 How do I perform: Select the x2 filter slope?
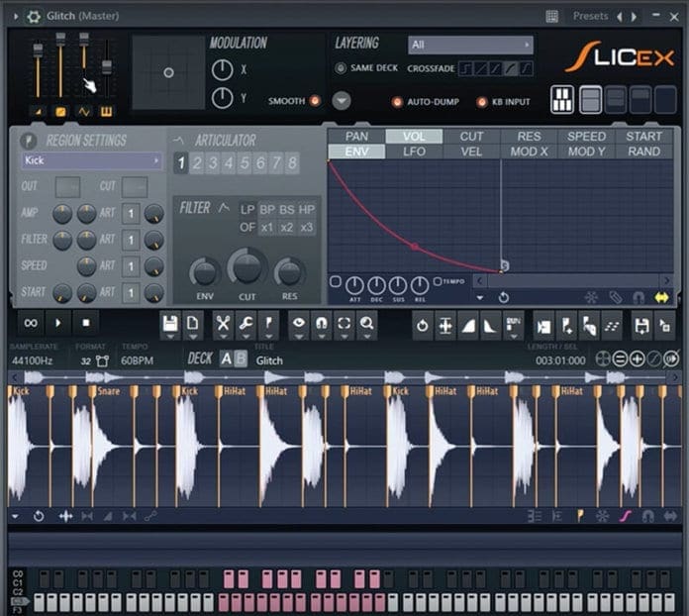click(x=286, y=228)
